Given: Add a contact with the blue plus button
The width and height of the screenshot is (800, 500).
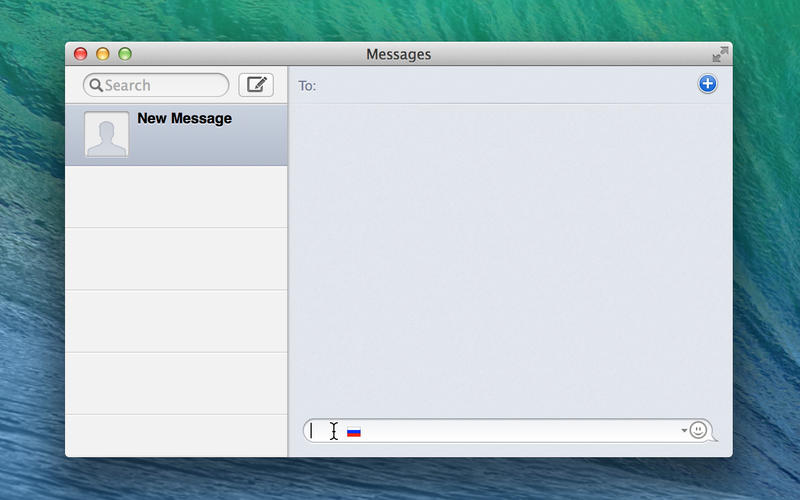Looking at the screenshot, I should click(x=707, y=84).
